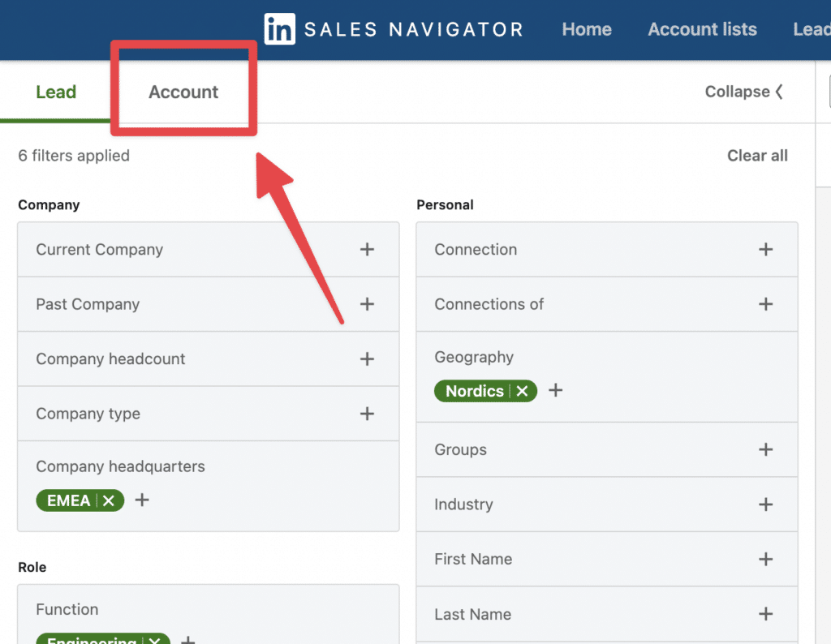
Task: Expand the Last Name filter row
Action: pos(607,614)
